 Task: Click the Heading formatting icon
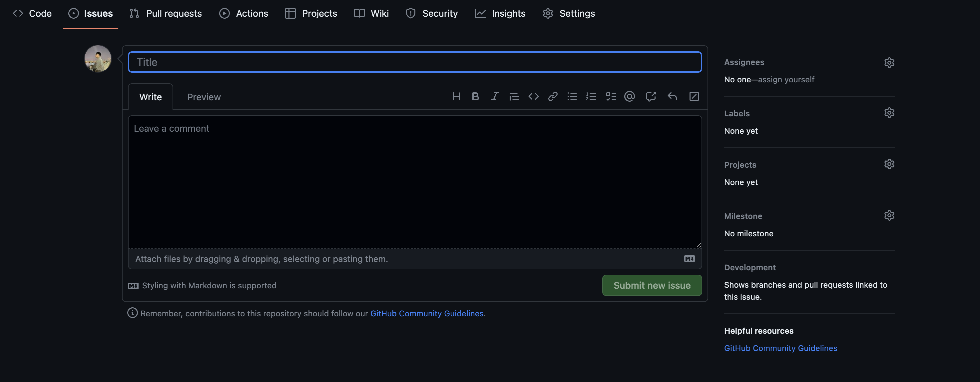click(456, 96)
